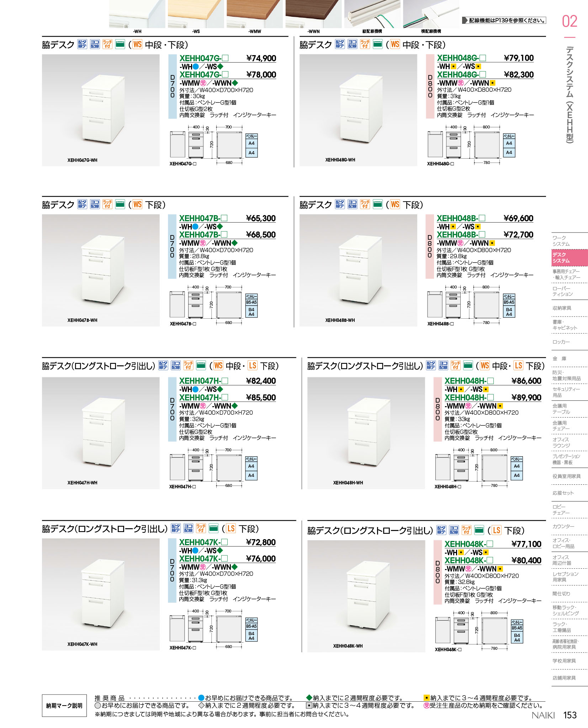Open the 収納家具 side index tab

(x=562, y=308)
